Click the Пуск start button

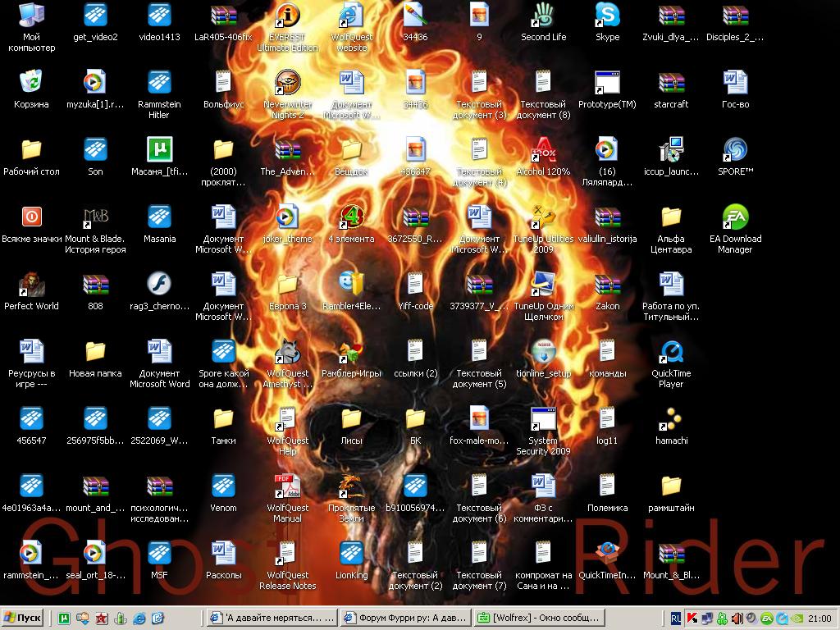(21, 618)
